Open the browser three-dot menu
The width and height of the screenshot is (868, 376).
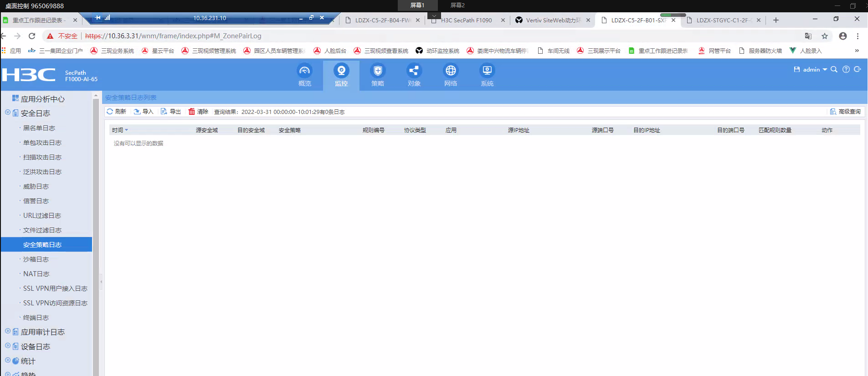(858, 36)
